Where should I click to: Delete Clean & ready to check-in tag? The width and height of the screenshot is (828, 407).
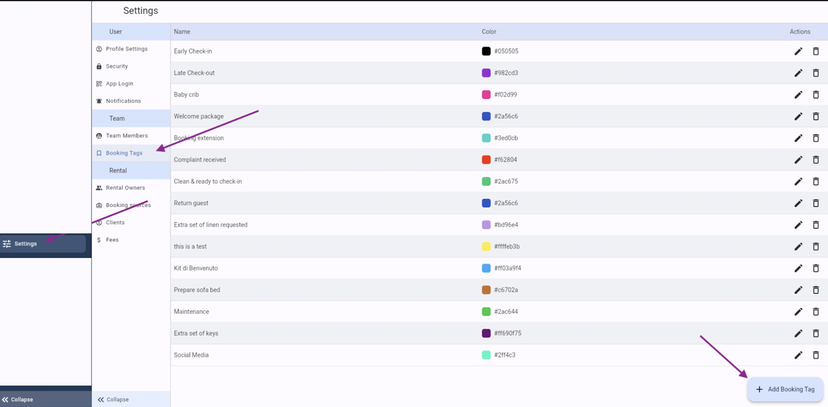tap(815, 181)
